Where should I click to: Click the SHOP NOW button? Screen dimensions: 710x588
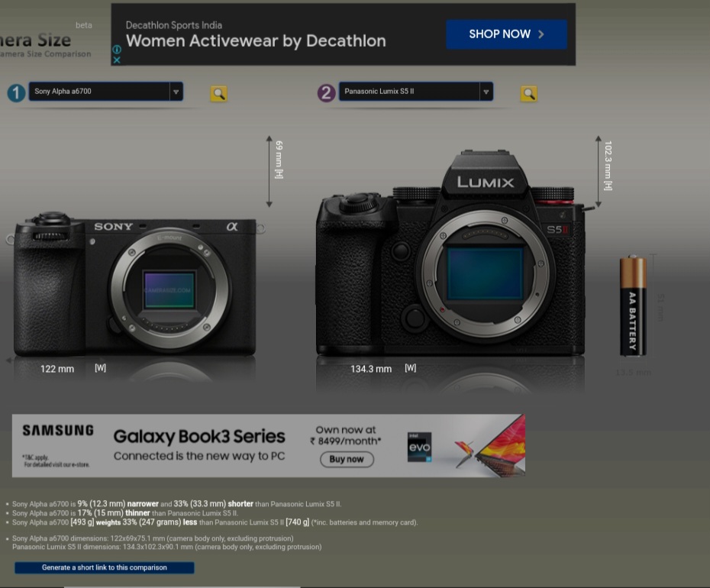pyautogui.click(x=506, y=34)
